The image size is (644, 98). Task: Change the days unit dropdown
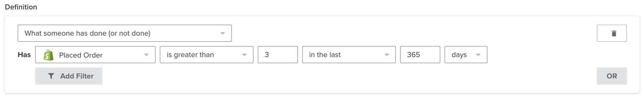click(x=466, y=55)
